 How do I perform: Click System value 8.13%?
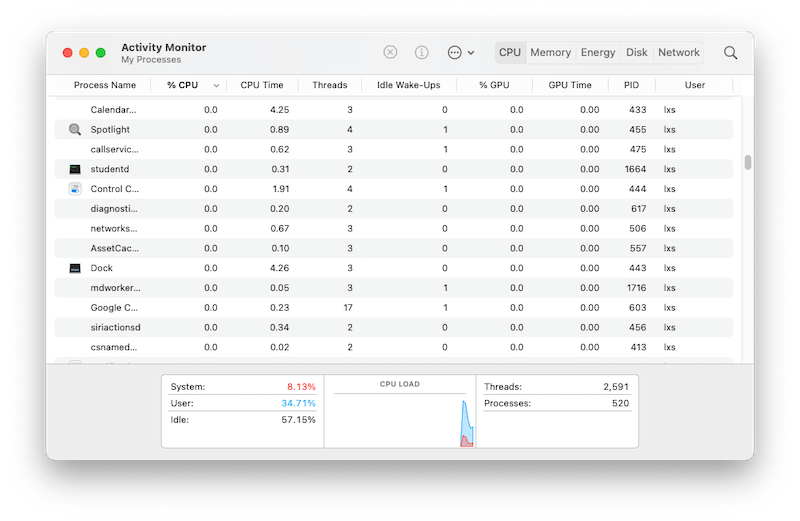click(x=301, y=387)
